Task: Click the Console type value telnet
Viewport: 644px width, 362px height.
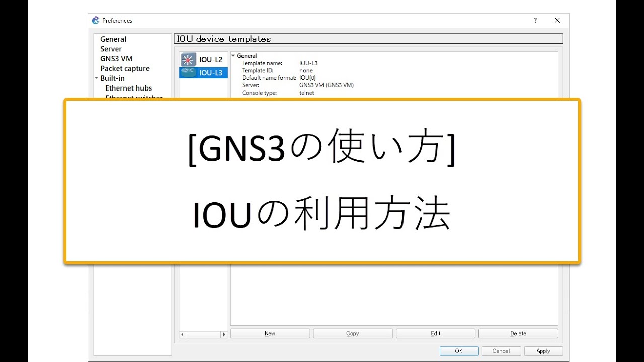Action: tap(306, 93)
